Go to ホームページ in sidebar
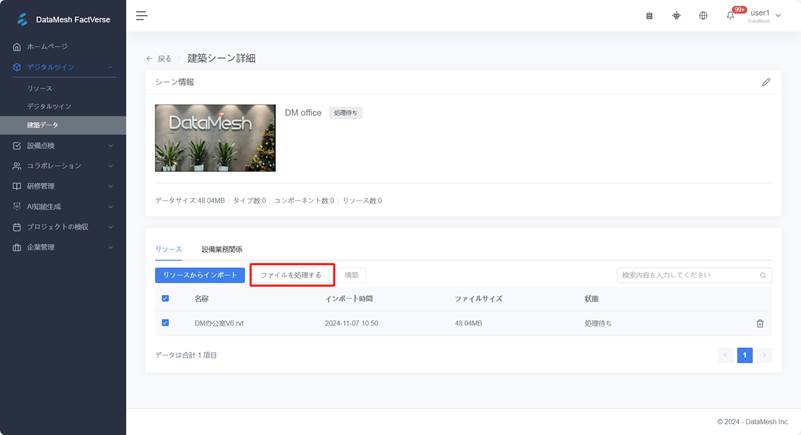801x435 pixels. coord(47,46)
